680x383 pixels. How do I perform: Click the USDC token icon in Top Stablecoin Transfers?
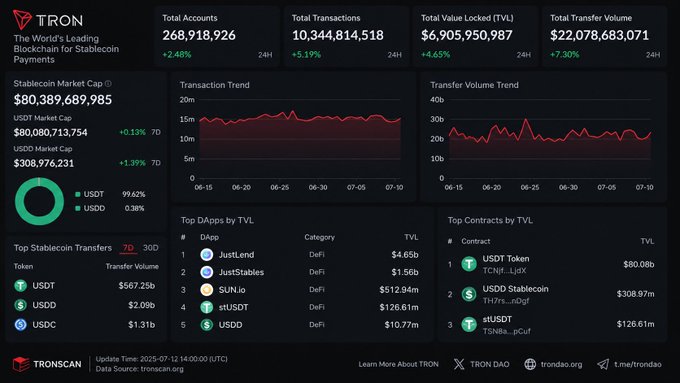20,324
